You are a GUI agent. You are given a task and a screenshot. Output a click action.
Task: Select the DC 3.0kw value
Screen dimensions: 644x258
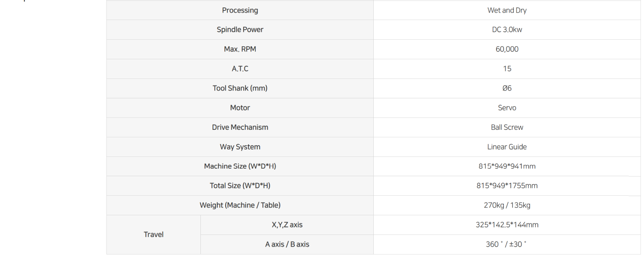click(x=507, y=30)
